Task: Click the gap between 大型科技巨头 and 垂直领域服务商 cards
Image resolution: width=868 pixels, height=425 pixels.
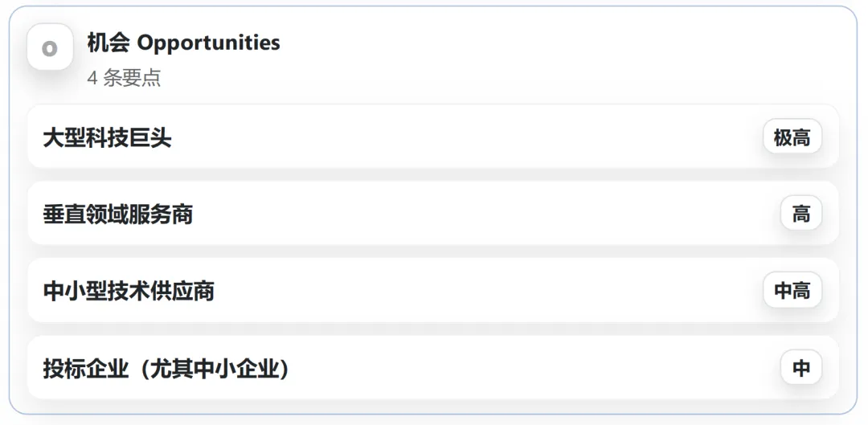Action: [434, 174]
